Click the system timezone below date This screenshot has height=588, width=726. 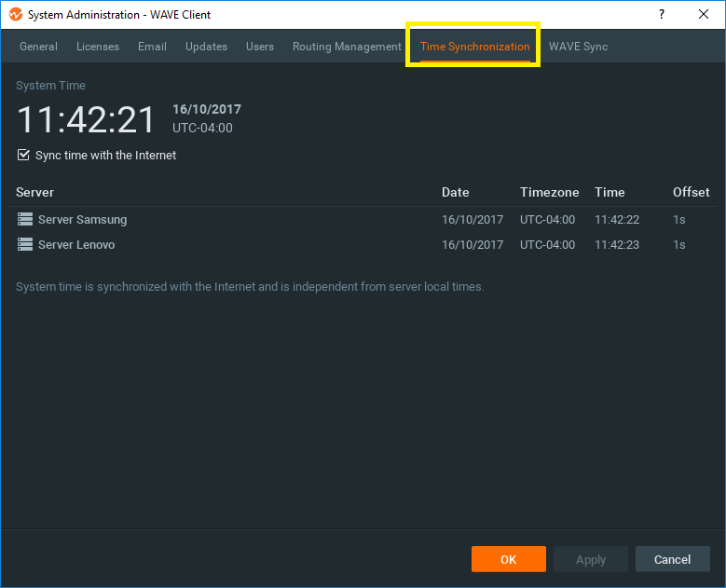[x=202, y=128]
